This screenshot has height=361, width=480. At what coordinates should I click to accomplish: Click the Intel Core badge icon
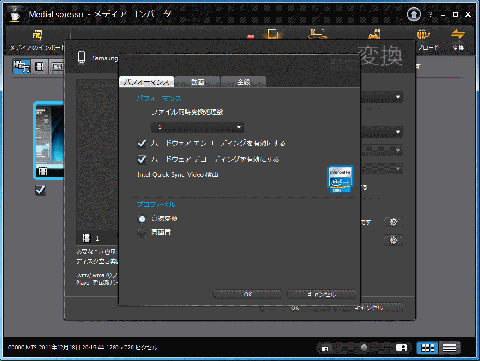tap(340, 179)
